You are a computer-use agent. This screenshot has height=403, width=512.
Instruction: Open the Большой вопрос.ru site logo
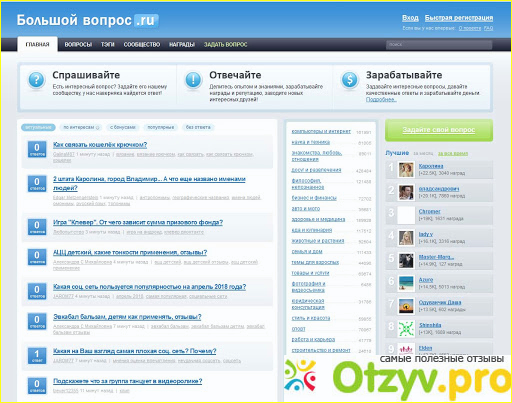click(88, 20)
